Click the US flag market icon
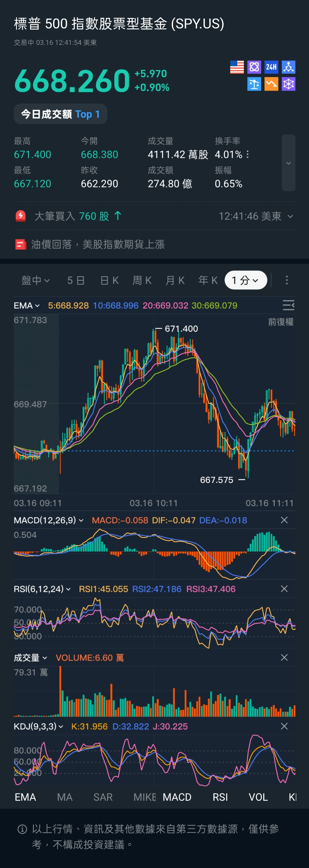The height and width of the screenshot is (868, 309). coord(237,67)
